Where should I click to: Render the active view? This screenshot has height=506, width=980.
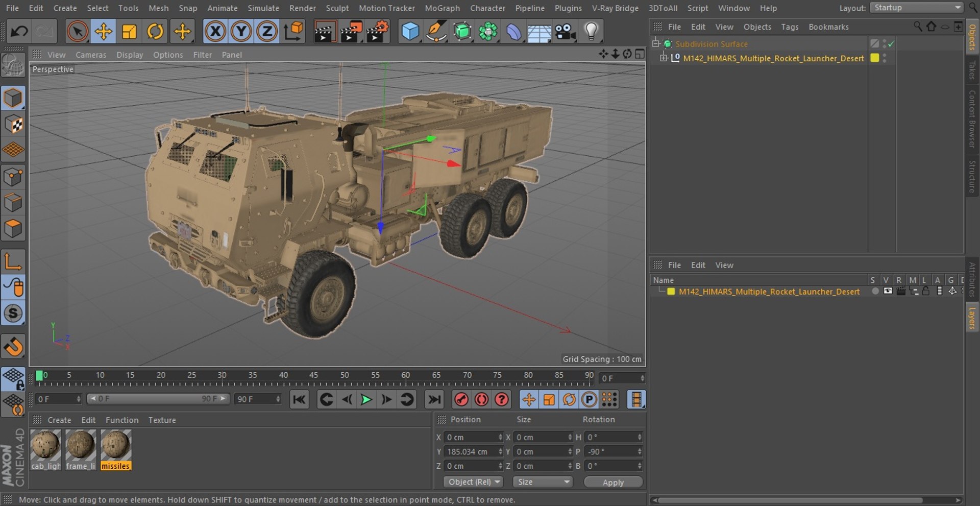click(x=324, y=32)
